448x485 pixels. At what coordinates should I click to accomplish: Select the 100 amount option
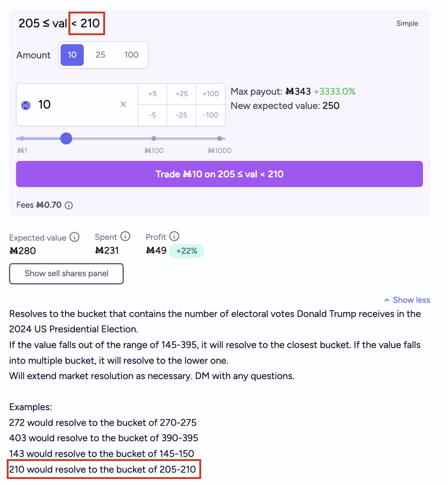(x=131, y=55)
